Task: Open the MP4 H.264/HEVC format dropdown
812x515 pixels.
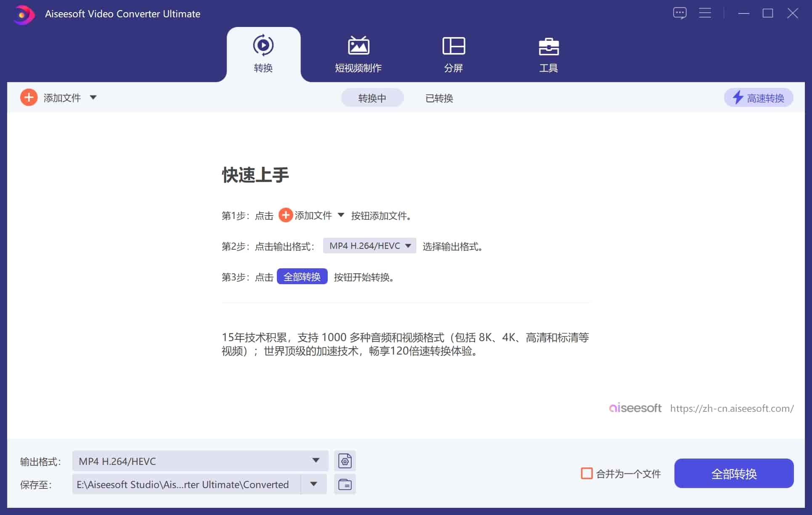Action: (369, 245)
